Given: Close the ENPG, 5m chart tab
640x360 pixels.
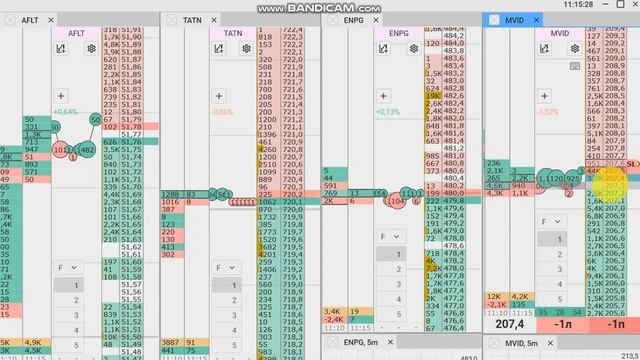Looking at the screenshot, I should point(390,342).
